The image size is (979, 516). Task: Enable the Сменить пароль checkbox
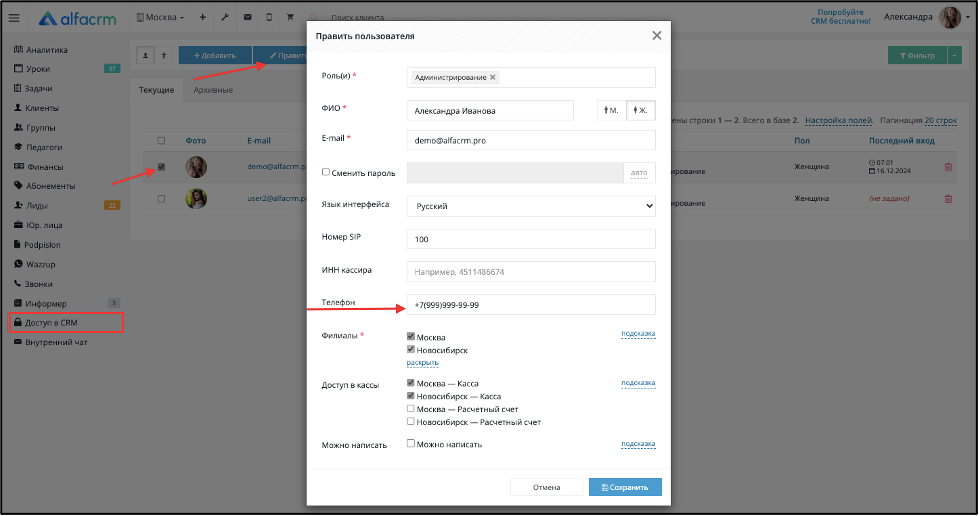[325, 172]
